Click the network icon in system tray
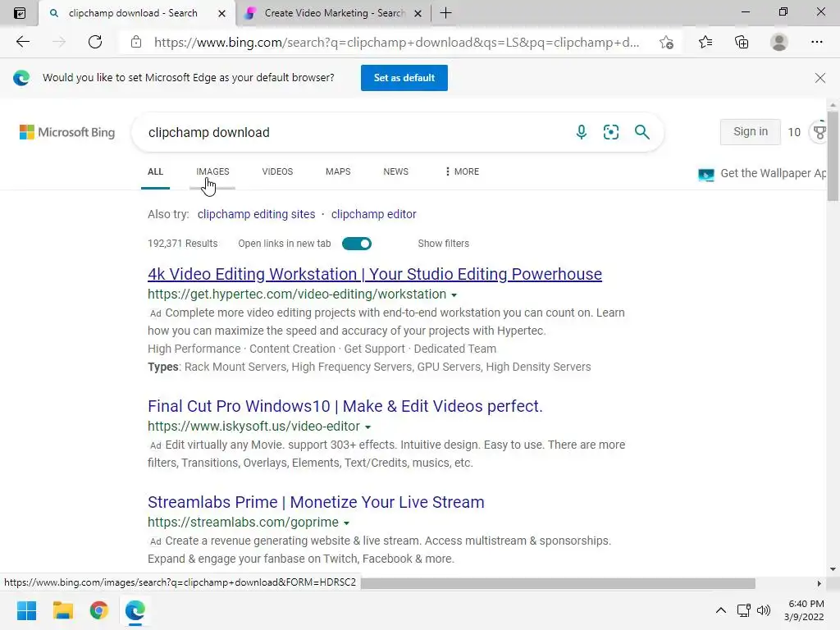840x630 pixels. click(743, 610)
